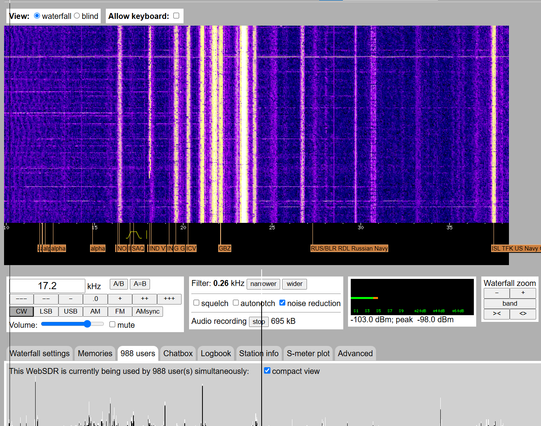Click the <> max zoom-out waterfall button
This screenshot has height=426, width=541.
click(523, 314)
